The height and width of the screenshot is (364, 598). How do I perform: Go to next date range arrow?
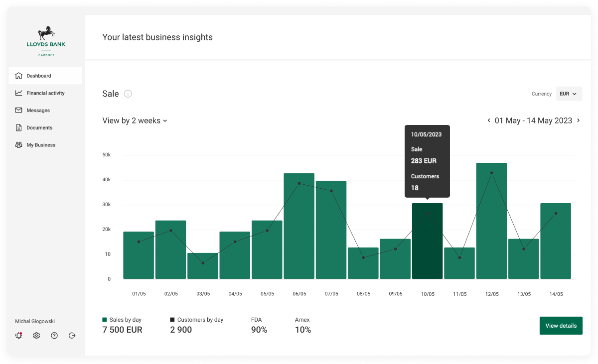578,121
